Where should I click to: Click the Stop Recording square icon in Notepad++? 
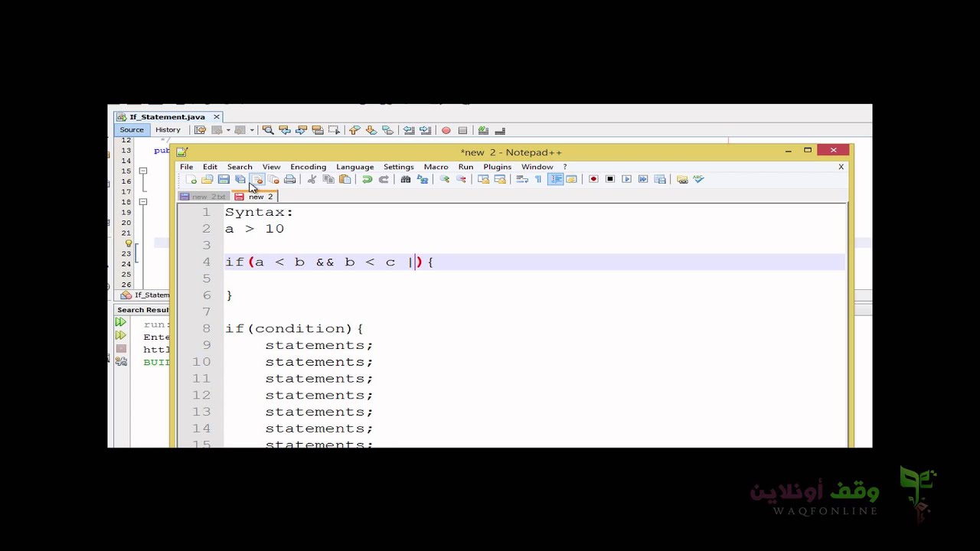click(x=610, y=179)
